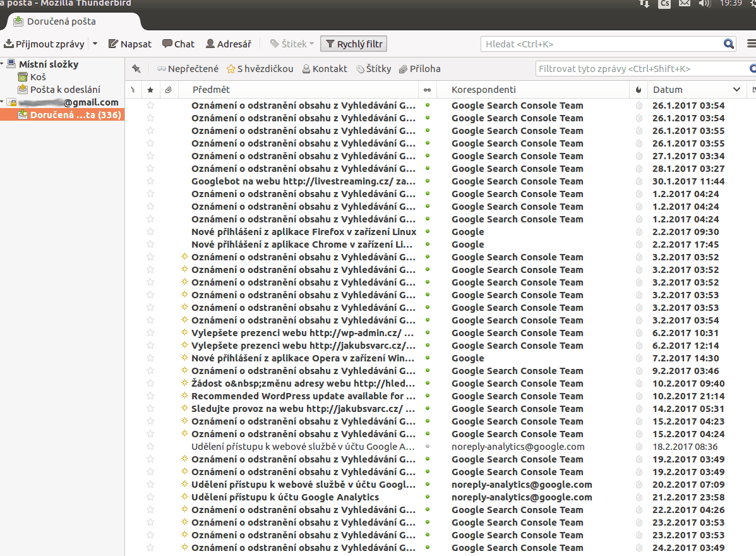756x556 pixels.
Task: Filter messages by Kontakt
Action: (325, 69)
